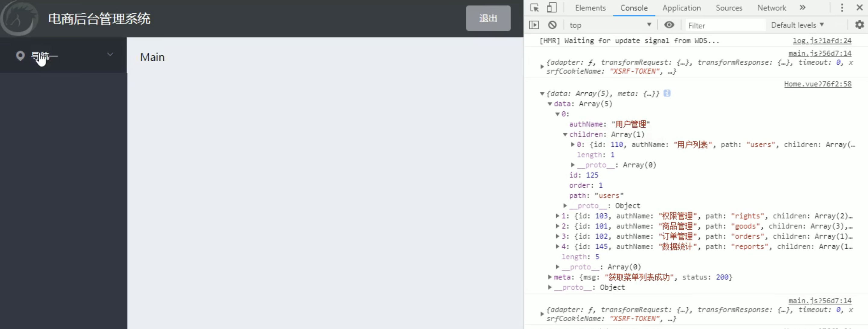
Task: Open the Sources tab
Action: click(x=729, y=8)
